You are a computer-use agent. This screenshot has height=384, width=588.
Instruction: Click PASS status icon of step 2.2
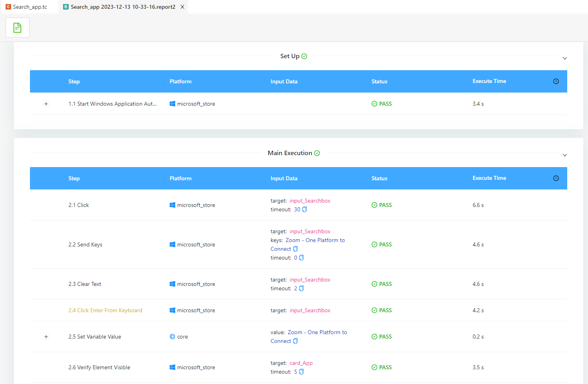pyautogui.click(x=374, y=244)
